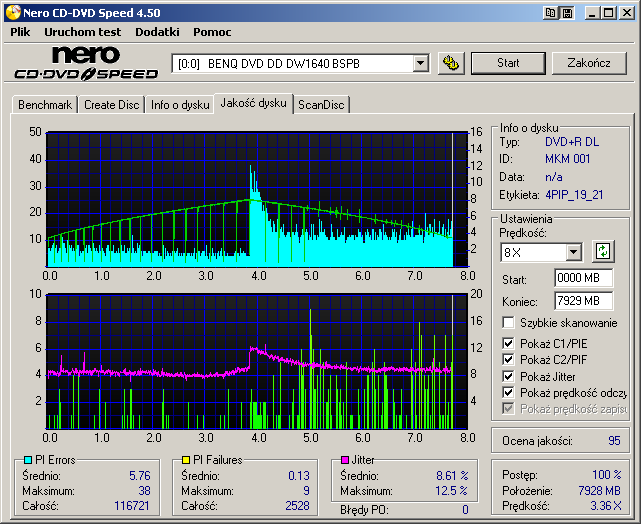Viewport: 641px width, 524px height.
Task: Click the magenta Jitter color swatch
Action: click(345, 460)
